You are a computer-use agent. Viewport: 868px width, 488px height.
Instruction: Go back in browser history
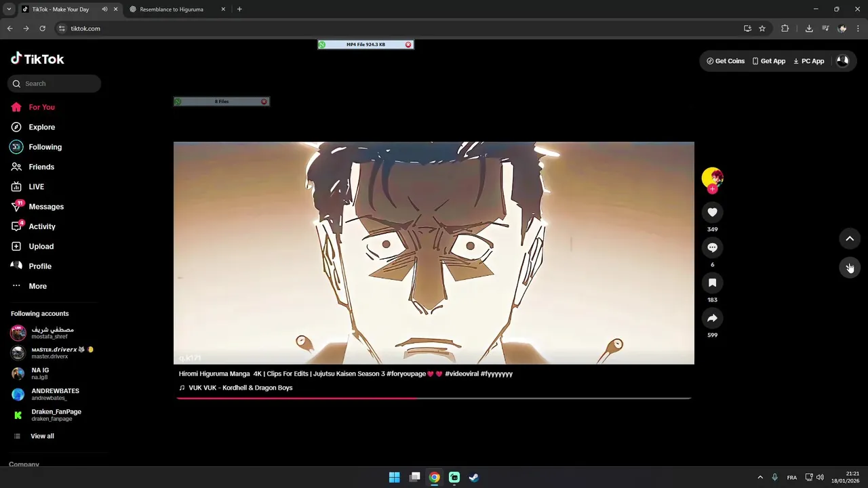coord(9,28)
